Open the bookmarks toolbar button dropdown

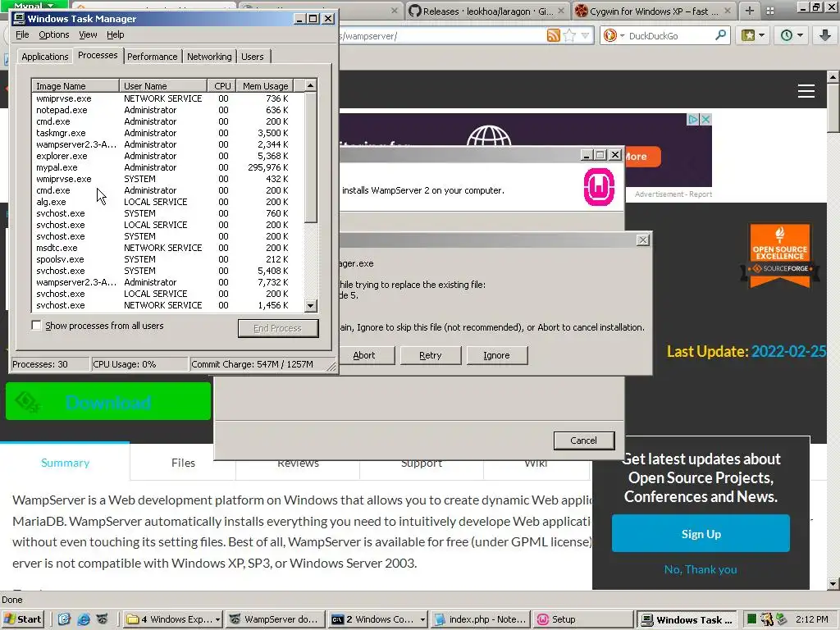(753, 36)
